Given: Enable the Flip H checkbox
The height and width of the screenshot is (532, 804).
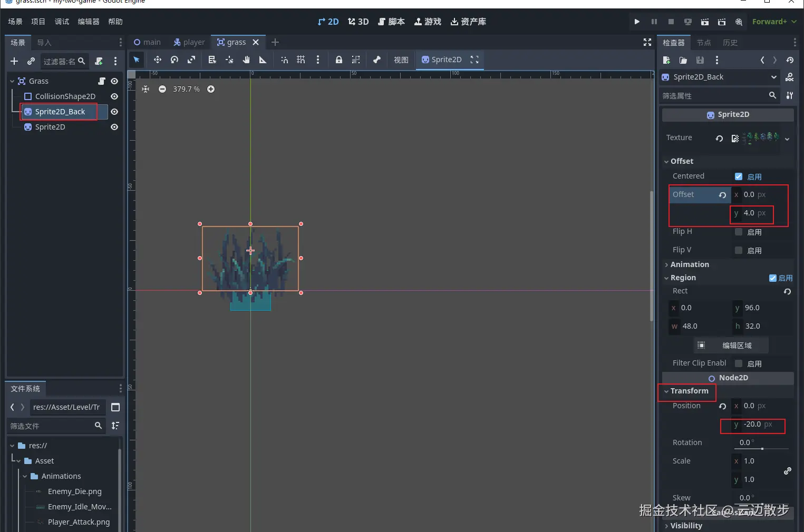Looking at the screenshot, I should click(739, 232).
